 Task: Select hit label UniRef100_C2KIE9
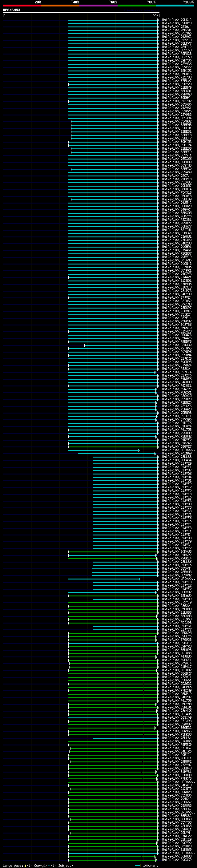pos(177,840)
